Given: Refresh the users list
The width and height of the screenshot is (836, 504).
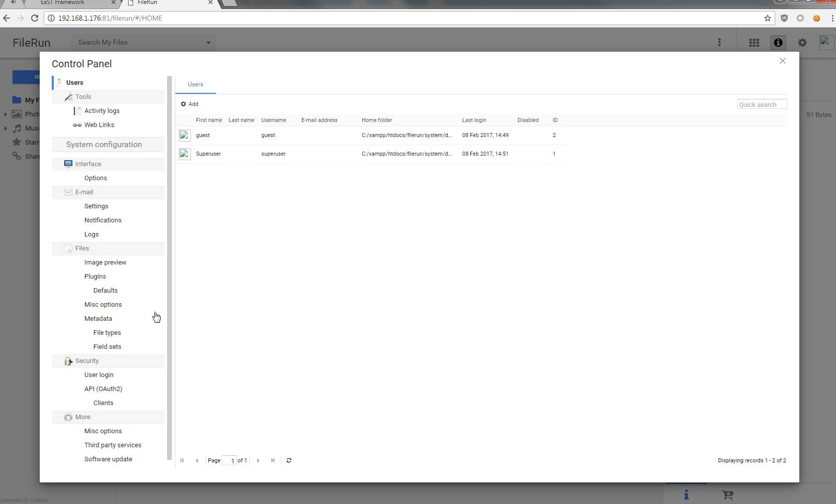Looking at the screenshot, I should [289, 460].
